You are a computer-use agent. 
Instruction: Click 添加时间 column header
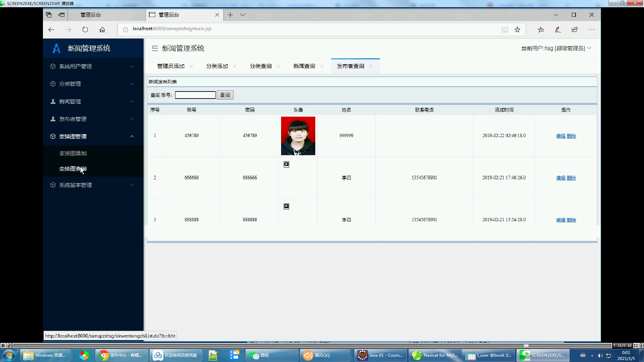tap(504, 110)
